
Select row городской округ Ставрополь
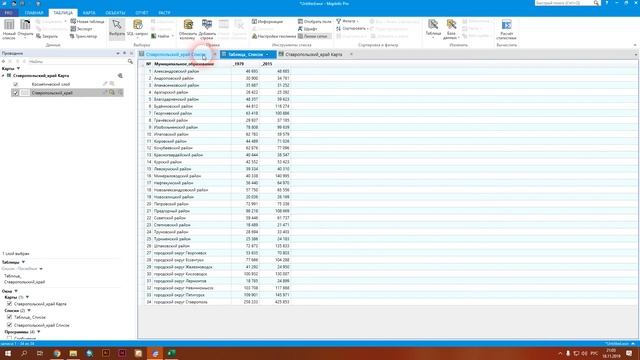217,302
